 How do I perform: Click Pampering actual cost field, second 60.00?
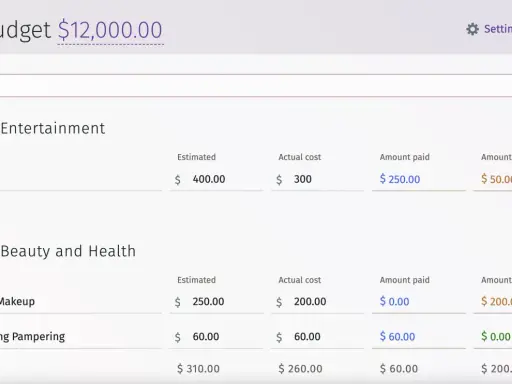tap(317, 337)
